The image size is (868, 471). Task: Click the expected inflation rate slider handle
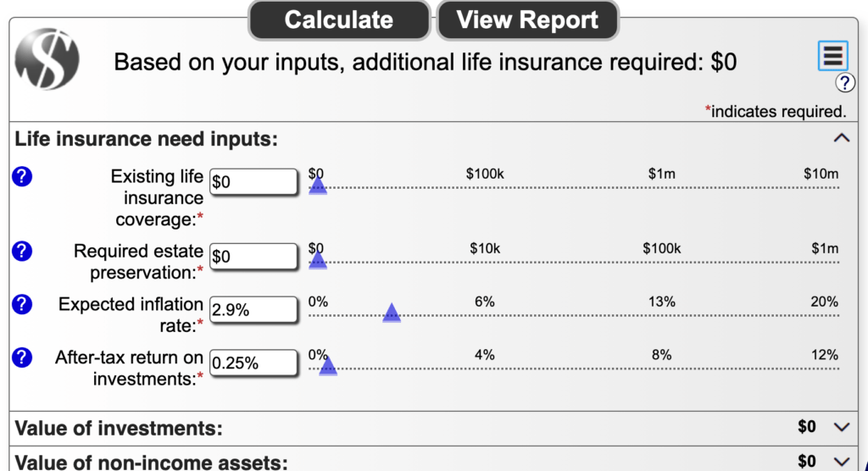(x=392, y=313)
